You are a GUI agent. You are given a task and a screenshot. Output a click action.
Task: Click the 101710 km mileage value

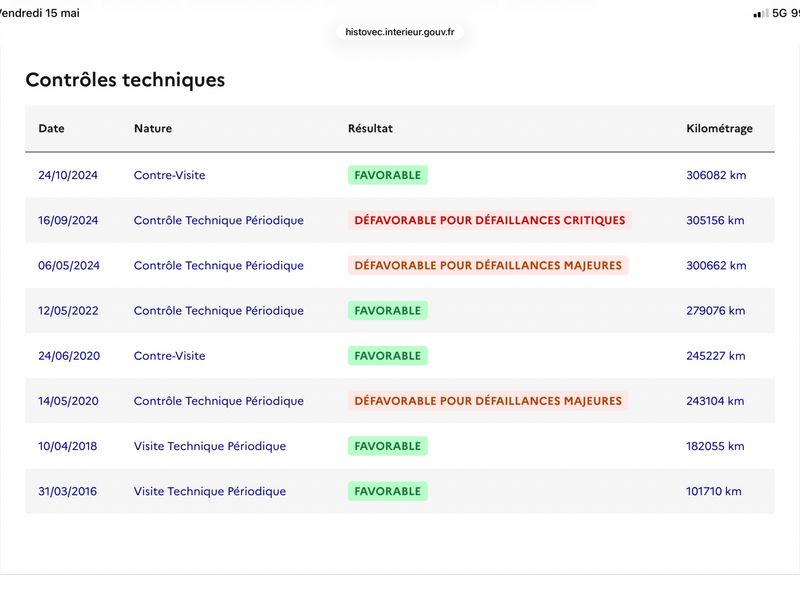pos(714,491)
